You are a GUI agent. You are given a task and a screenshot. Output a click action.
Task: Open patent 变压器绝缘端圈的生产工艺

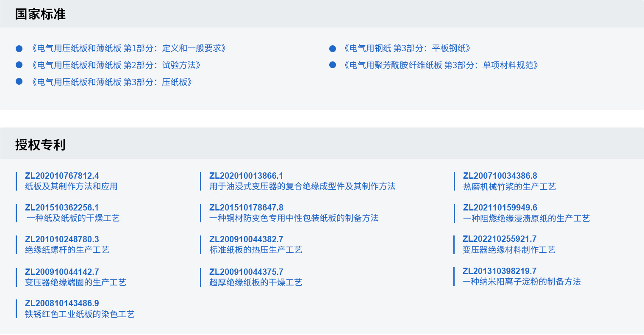coord(75,282)
